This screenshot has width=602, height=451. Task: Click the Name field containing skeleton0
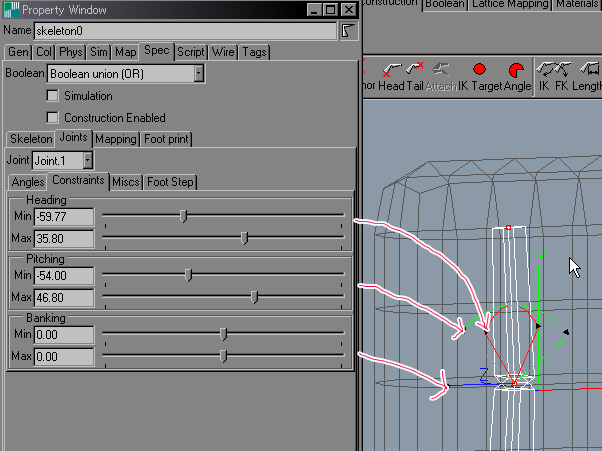(185, 31)
